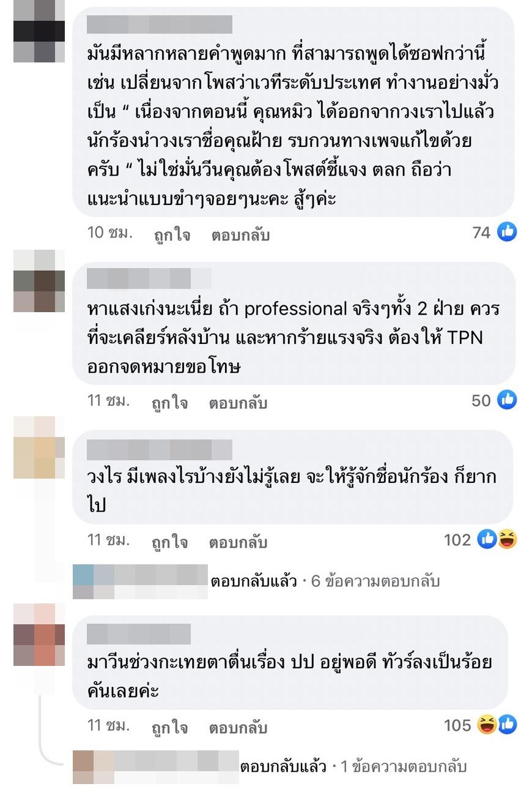The height and width of the screenshot is (792, 532).
Task: Open the profile picture of the TPN commenter
Action: tap(39, 282)
